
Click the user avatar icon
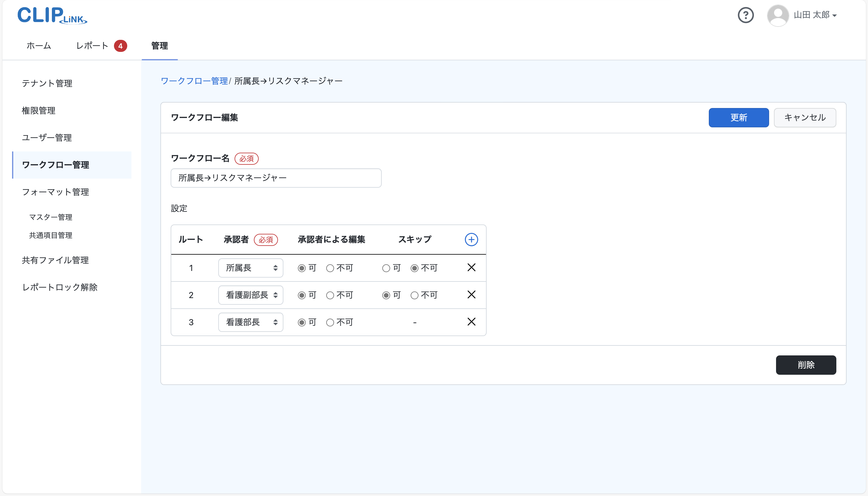tap(778, 15)
